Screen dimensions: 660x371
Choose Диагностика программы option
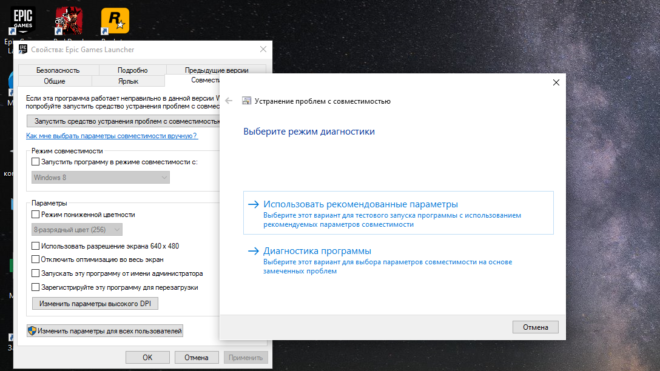(x=398, y=260)
